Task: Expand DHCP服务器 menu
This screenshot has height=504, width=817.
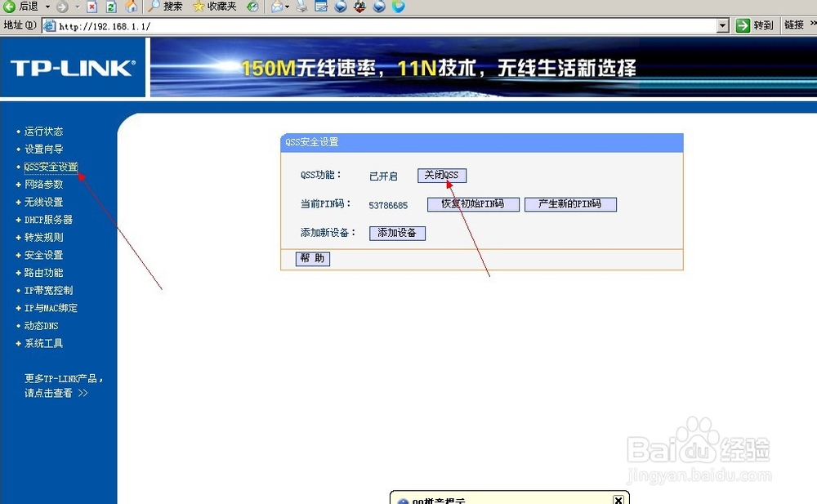Action: pyautogui.click(x=48, y=220)
